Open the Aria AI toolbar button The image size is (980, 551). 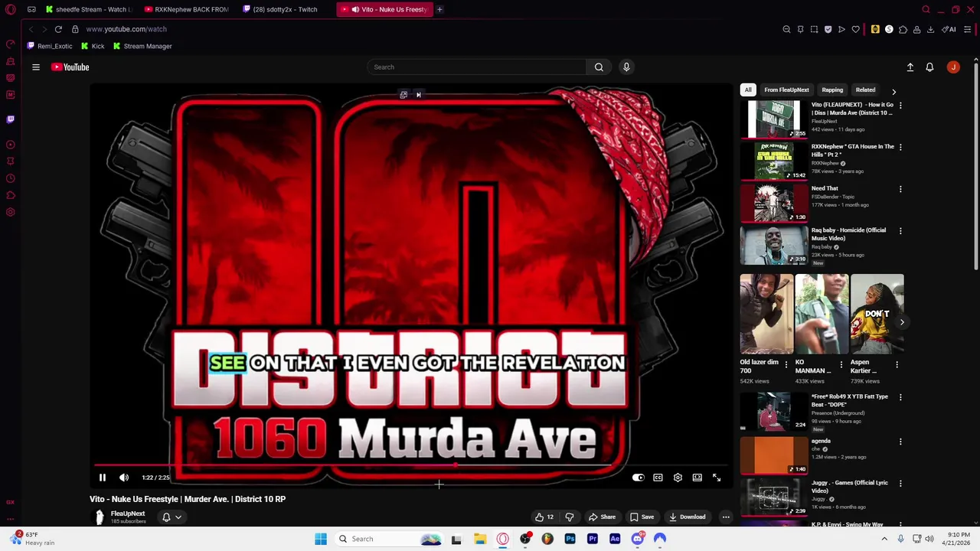coord(950,29)
